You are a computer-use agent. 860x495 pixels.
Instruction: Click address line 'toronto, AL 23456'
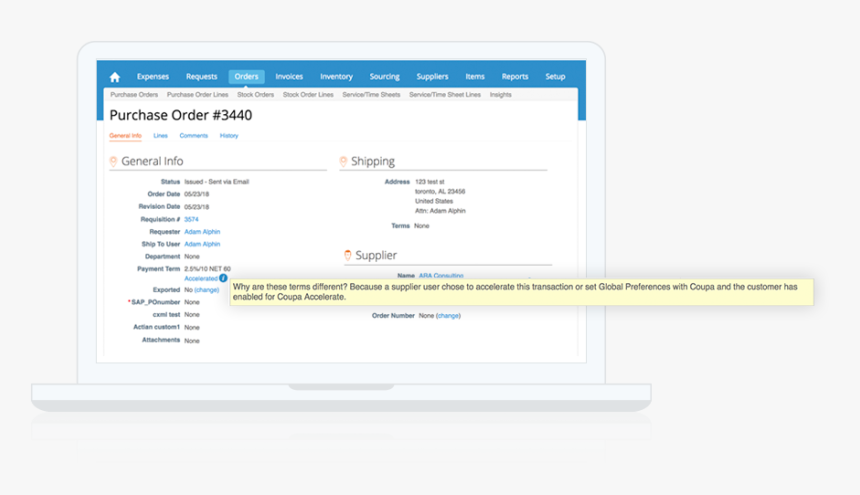440,191
